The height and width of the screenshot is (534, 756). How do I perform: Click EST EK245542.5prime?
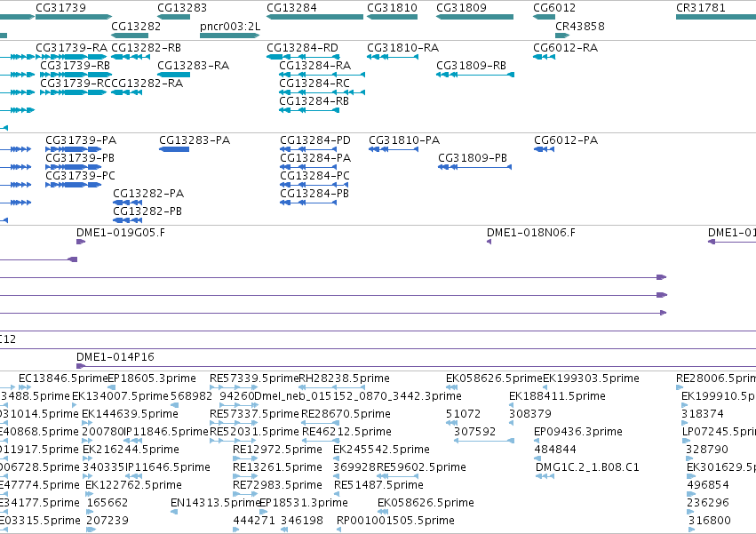tap(337, 458)
